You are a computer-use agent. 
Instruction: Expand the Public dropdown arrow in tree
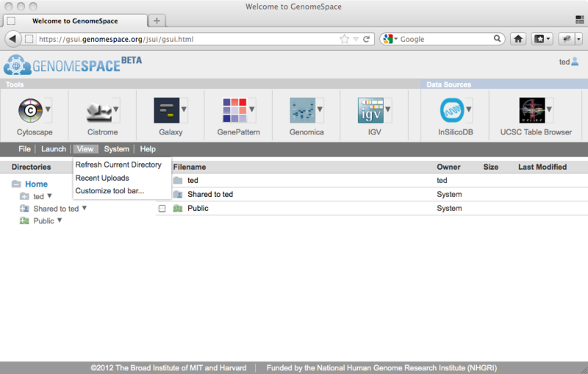pyautogui.click(x=60, y=220)
